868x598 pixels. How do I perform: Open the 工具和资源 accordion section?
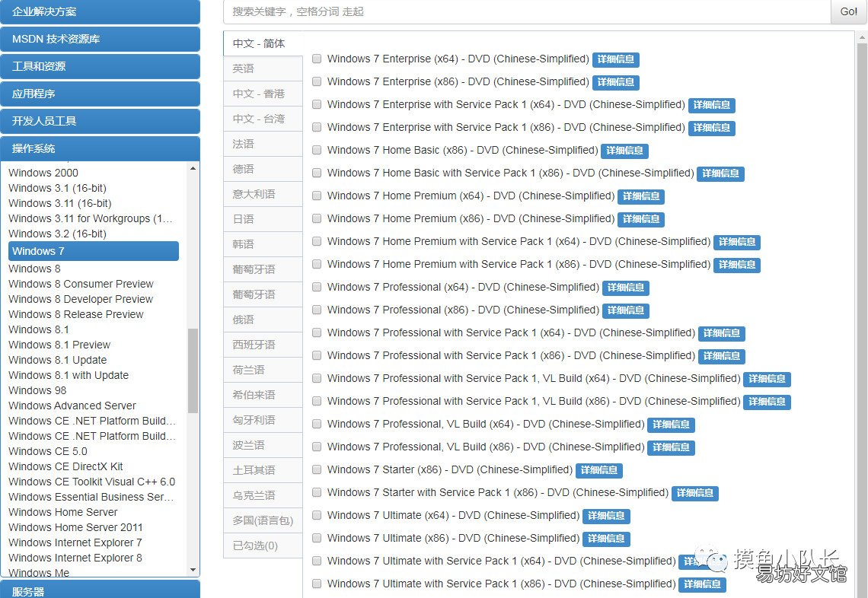[x=101, y=66]
